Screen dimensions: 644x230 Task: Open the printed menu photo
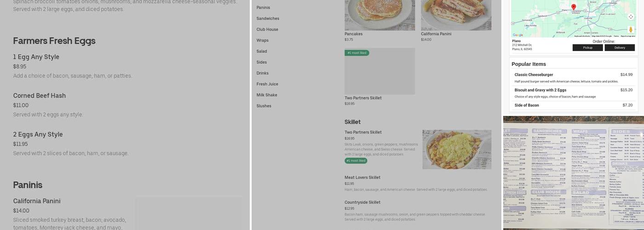click(x=573, y=172)
